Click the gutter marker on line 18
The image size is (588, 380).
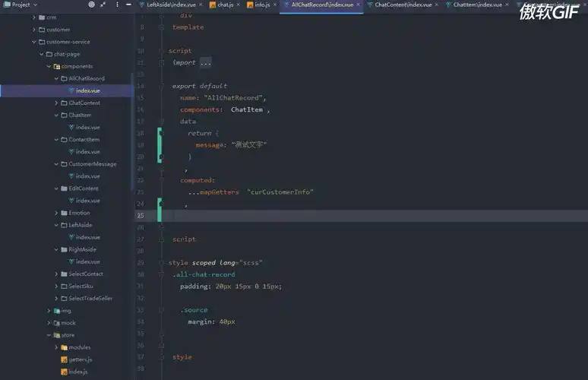tap(160, 133)
